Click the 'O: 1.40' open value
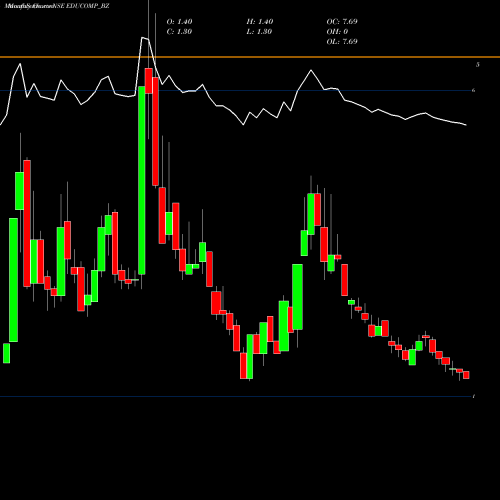This screenshot has height=500, width=500. pyautogui.click(x=179, y=22)
